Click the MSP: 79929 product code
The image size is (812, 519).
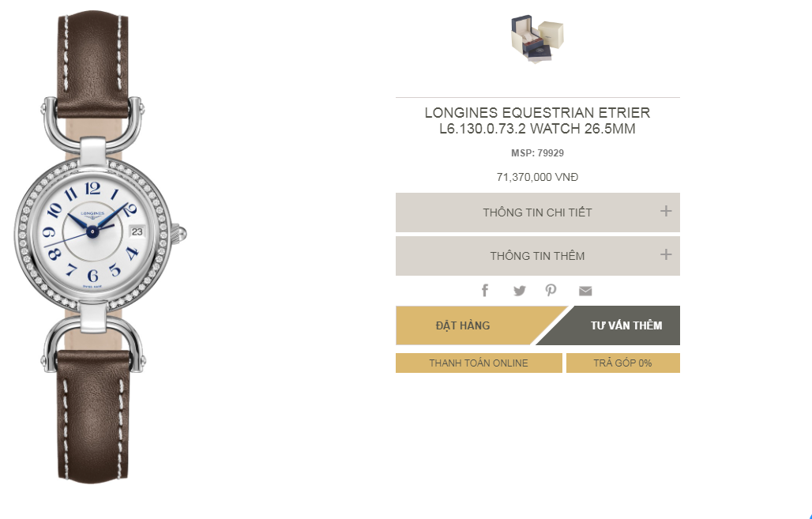point(537,153)
